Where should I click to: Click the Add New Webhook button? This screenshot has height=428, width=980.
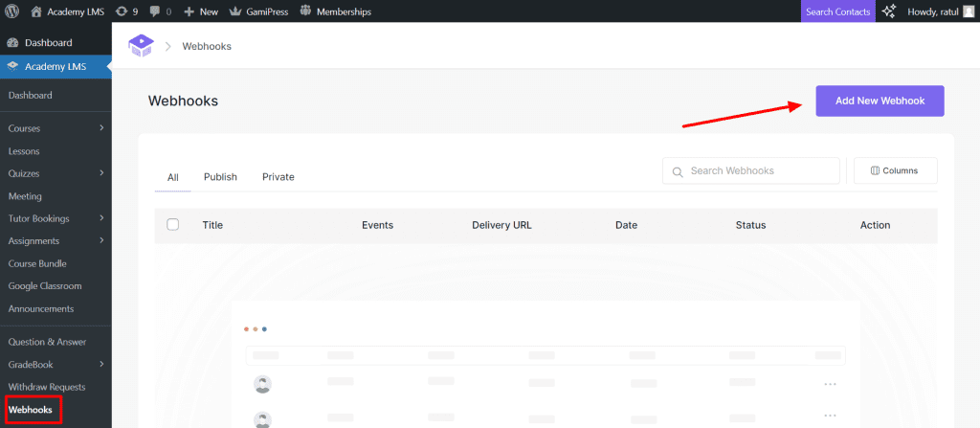click(880, 101)
